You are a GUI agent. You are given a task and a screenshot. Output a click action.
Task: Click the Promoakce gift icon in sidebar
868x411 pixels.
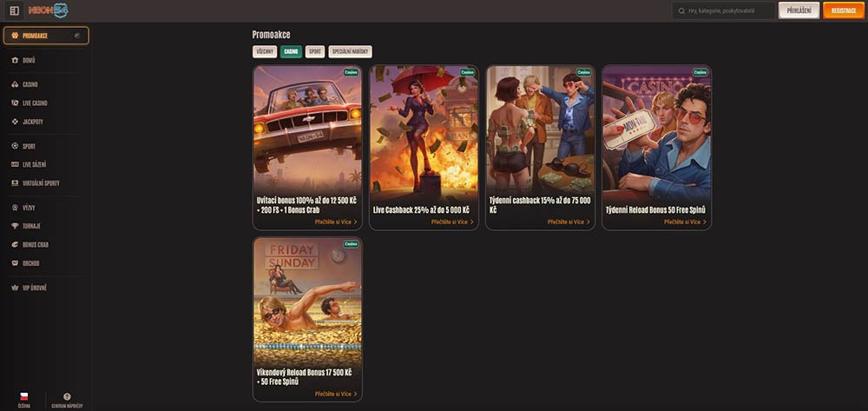coord(15,36)
